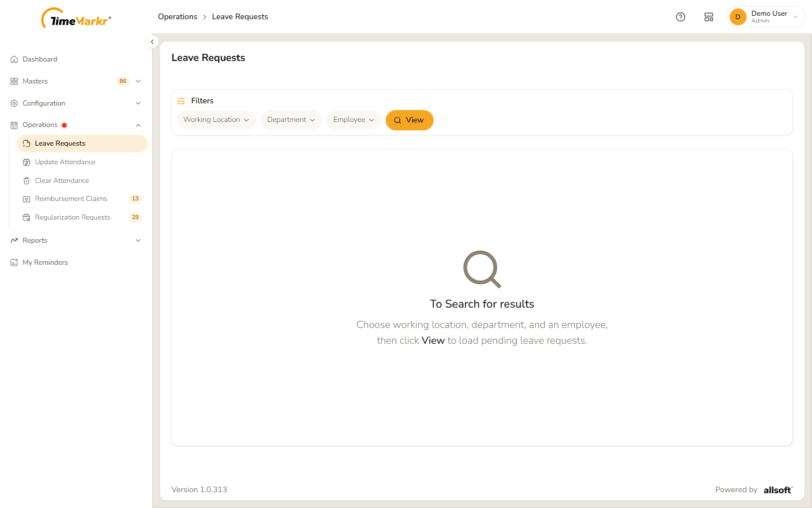Open the help question mark icon

tap(681, 17)
